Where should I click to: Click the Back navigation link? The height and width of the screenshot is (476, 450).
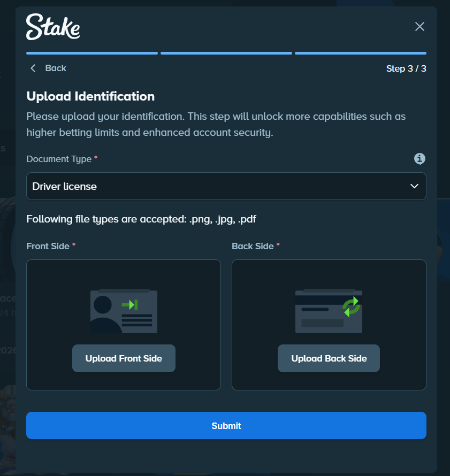(x=56, y=68)
